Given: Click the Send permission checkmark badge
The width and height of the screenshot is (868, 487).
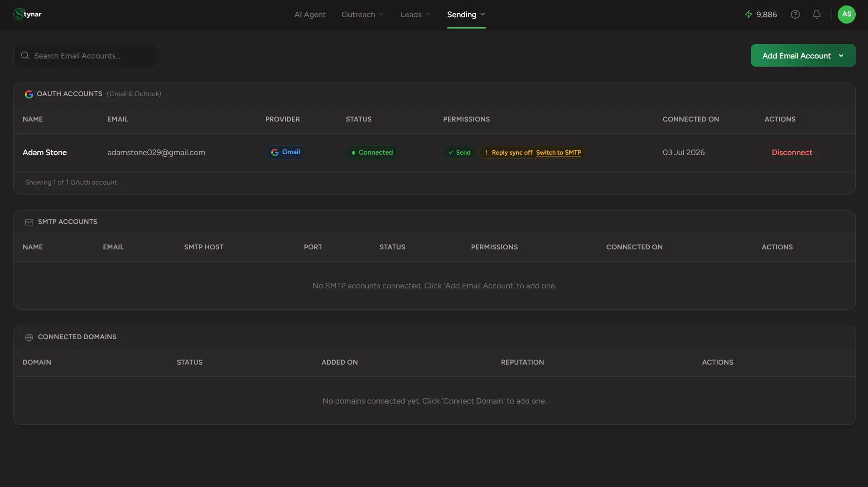Looking at the screenshot, I should [459, 153].
